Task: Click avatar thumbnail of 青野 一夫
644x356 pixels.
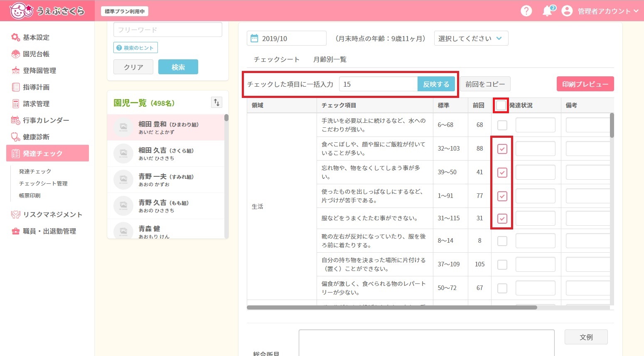Action: 123,180
